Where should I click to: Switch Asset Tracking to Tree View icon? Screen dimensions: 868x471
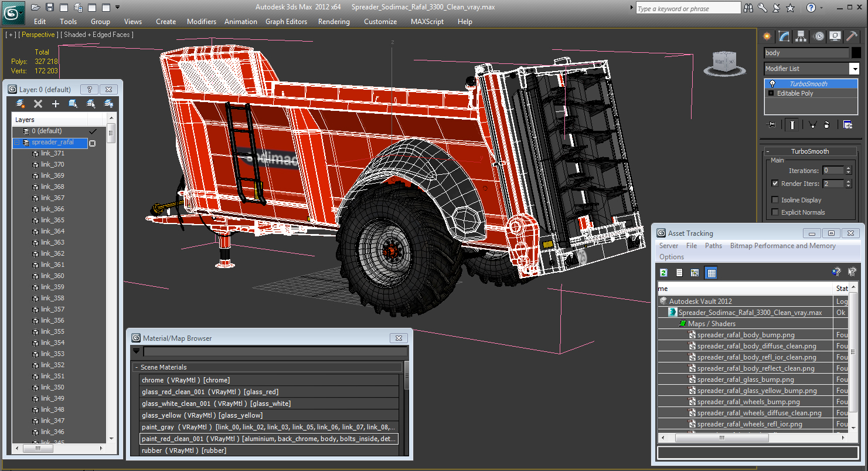[x=695, y=273]
